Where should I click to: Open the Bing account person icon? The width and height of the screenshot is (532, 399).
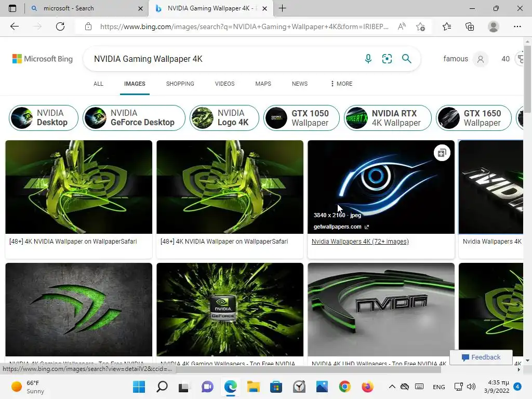click(481, 59)
